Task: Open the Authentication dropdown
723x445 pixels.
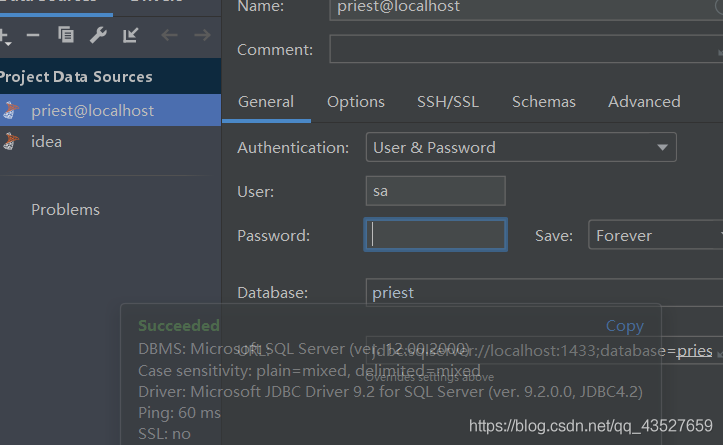Action: point(521,147)
